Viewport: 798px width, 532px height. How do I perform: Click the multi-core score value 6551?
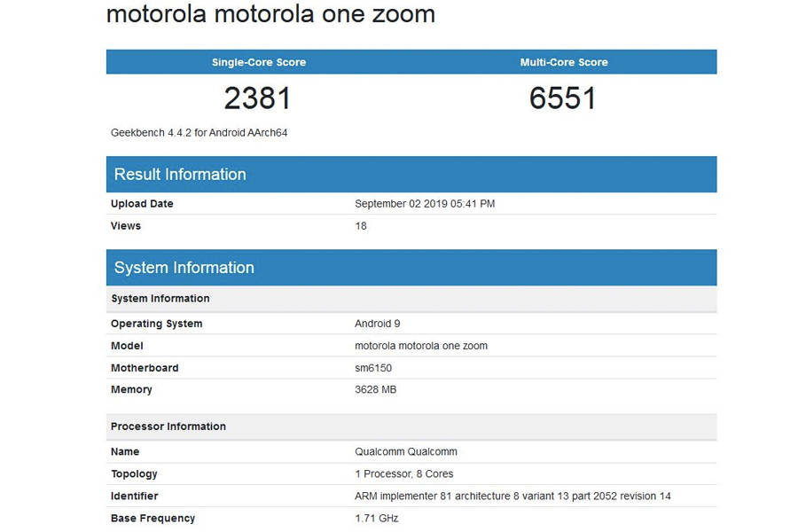click(x=564, y=98)
